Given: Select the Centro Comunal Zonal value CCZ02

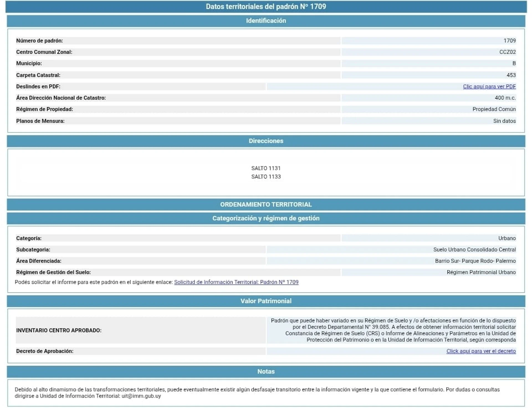Looking at the screenshot, I should pos(507,52).
